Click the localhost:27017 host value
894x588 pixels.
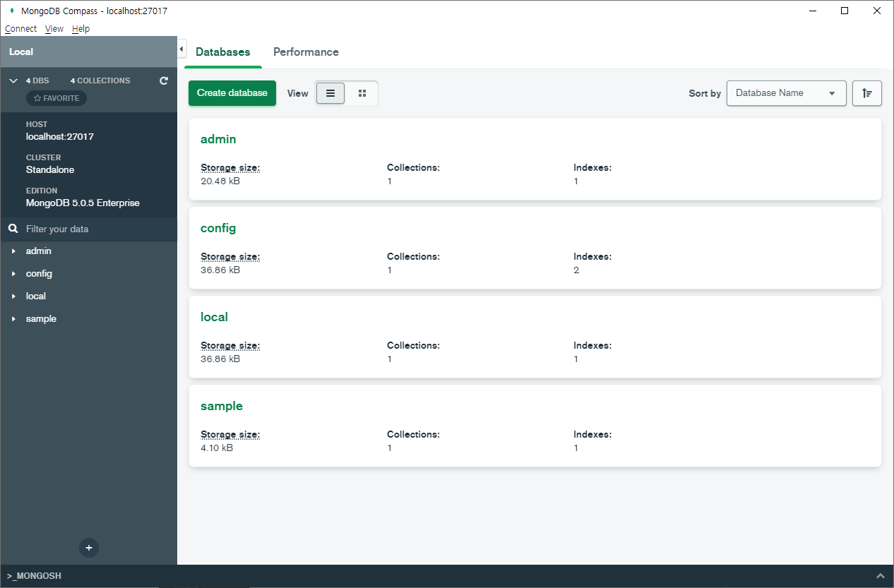coord(60,137)
